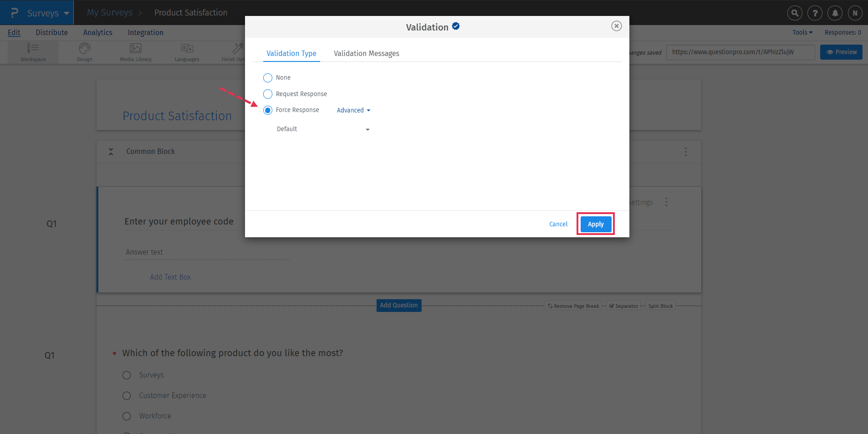Select the Force Response radio button
Image resolution: width=868 pixels, height=434 pixels.
pos(267,110)
